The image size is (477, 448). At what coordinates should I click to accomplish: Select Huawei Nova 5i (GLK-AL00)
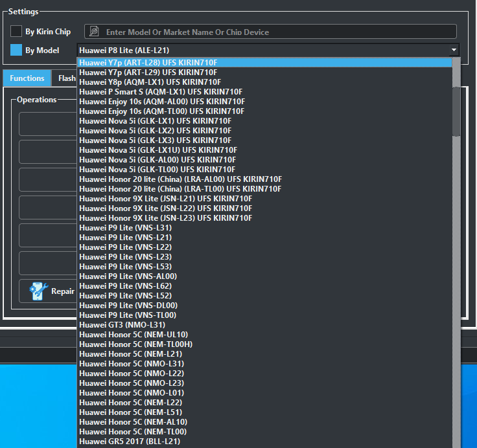coord(264,160)
